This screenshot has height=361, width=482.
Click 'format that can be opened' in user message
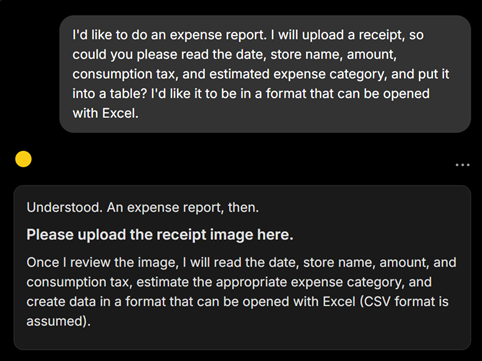(x=347, y=94)
